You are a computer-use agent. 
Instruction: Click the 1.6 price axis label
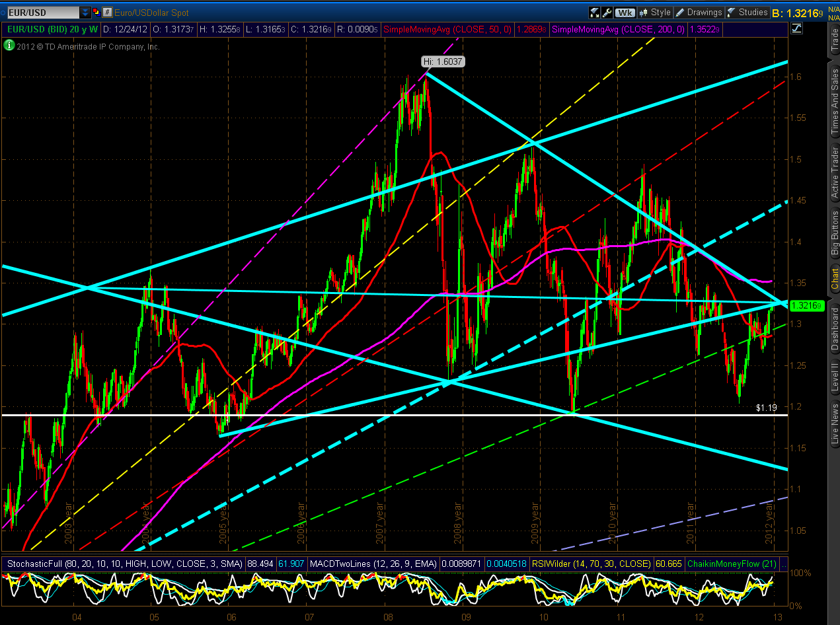click(x=796, y=77)
